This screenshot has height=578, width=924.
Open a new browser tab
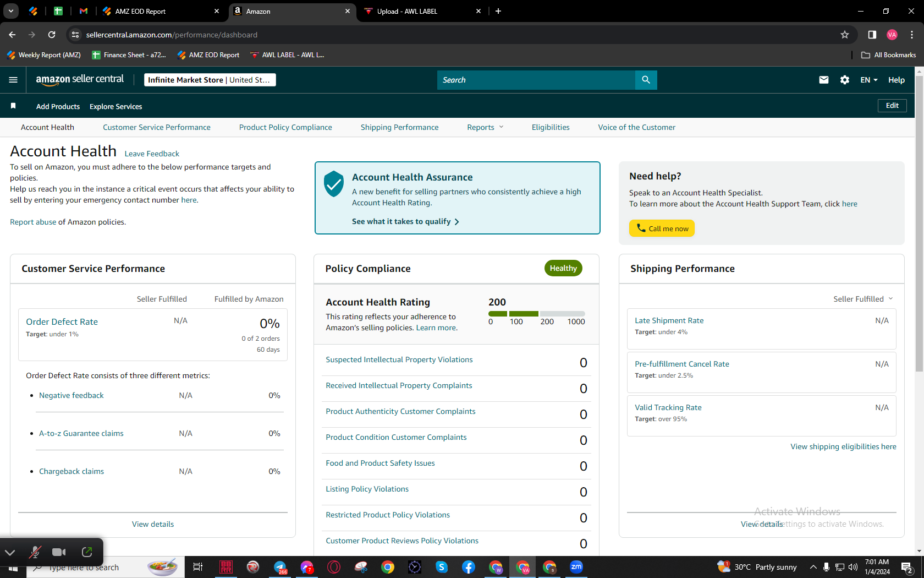498,11
